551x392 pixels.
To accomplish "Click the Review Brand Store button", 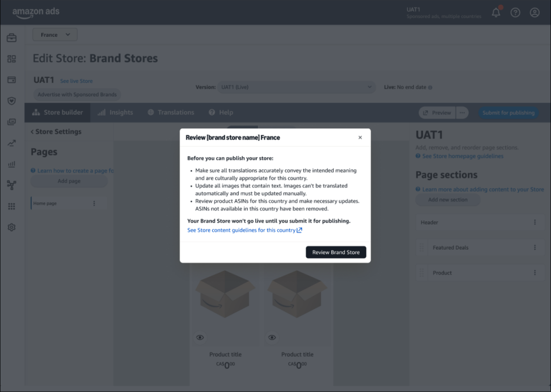I will [x=336, y=252].
